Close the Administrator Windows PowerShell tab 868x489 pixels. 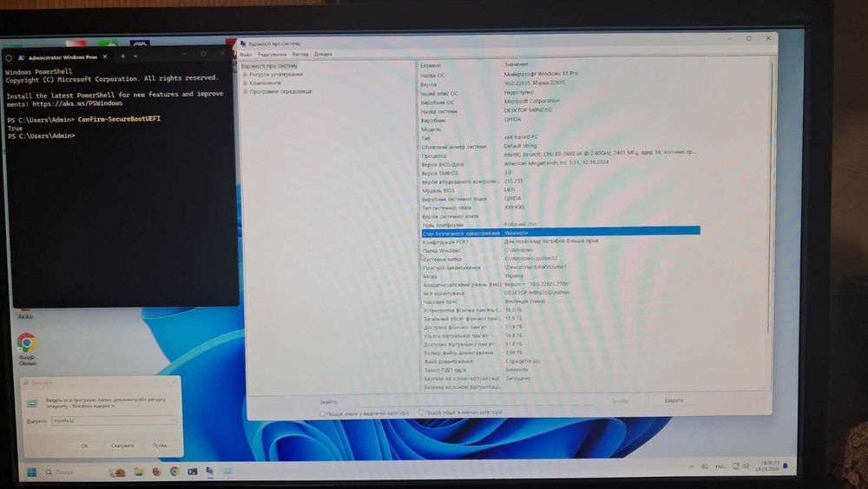point(105,56)
